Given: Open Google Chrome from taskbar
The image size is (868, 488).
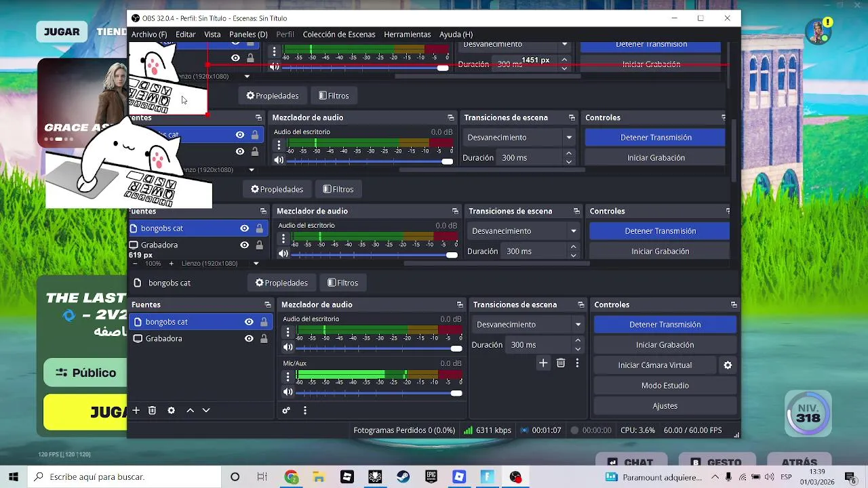Looking at the screenshot, I should (x=291, y=477).
